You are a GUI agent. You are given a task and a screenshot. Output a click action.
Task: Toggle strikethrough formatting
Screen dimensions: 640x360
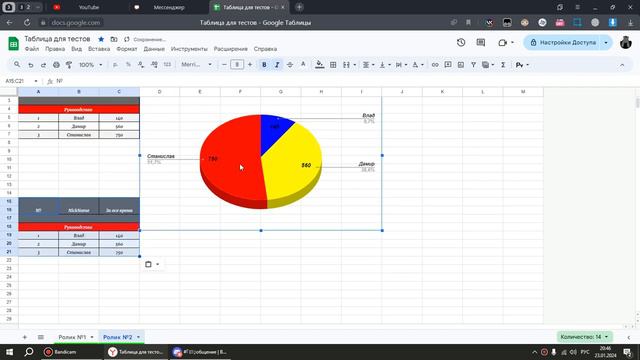(x=290, y=65)
